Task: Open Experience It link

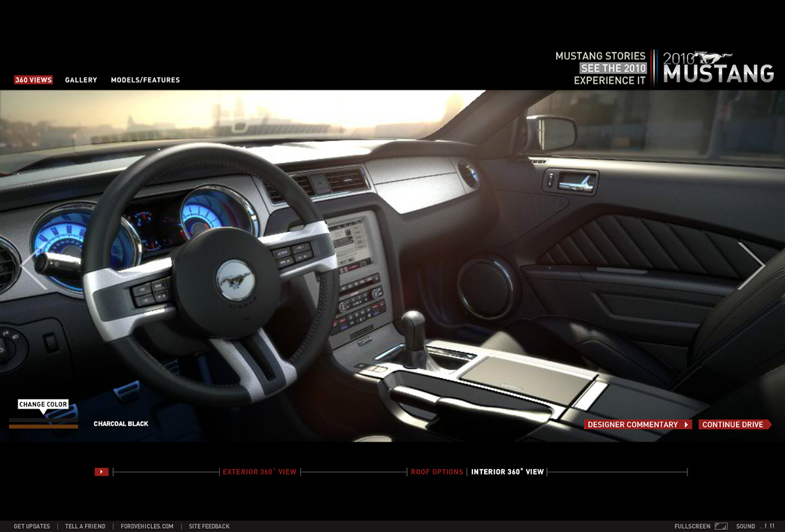Action: point(610,80)
